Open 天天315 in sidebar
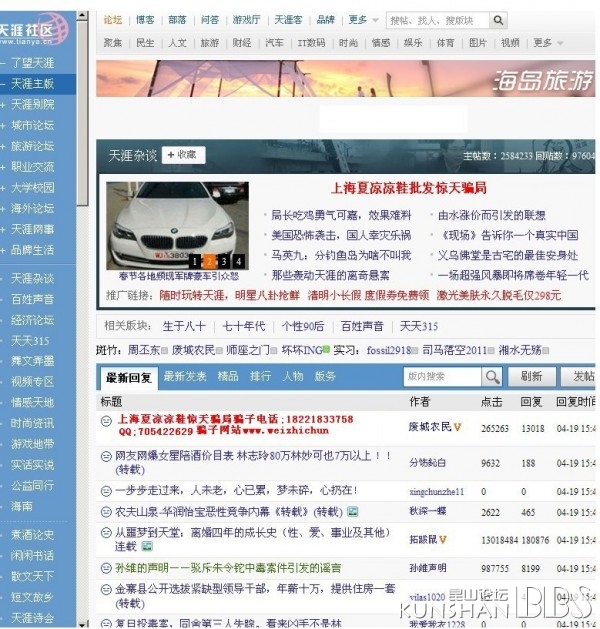This screenshot has width=600, height=629. (30, 341)
